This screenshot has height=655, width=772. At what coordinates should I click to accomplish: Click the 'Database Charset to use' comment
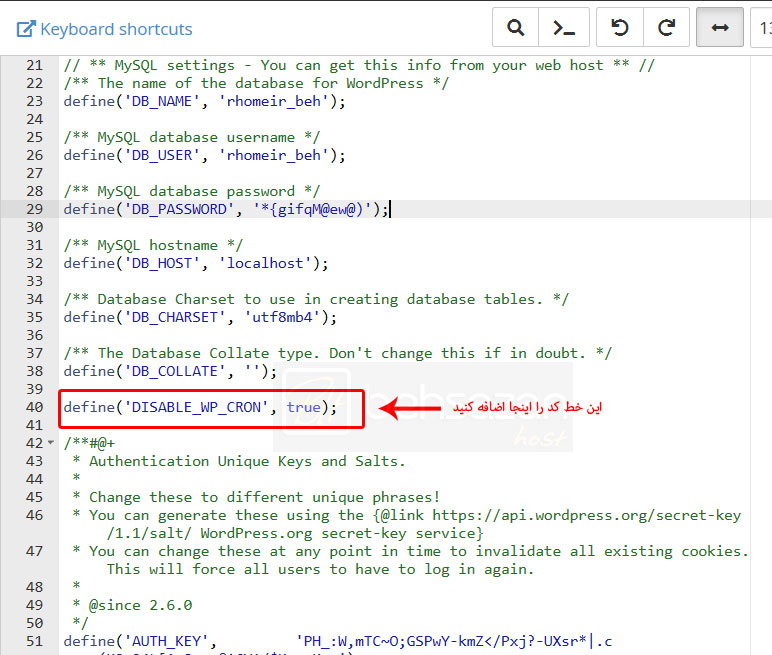coord(316,299)
